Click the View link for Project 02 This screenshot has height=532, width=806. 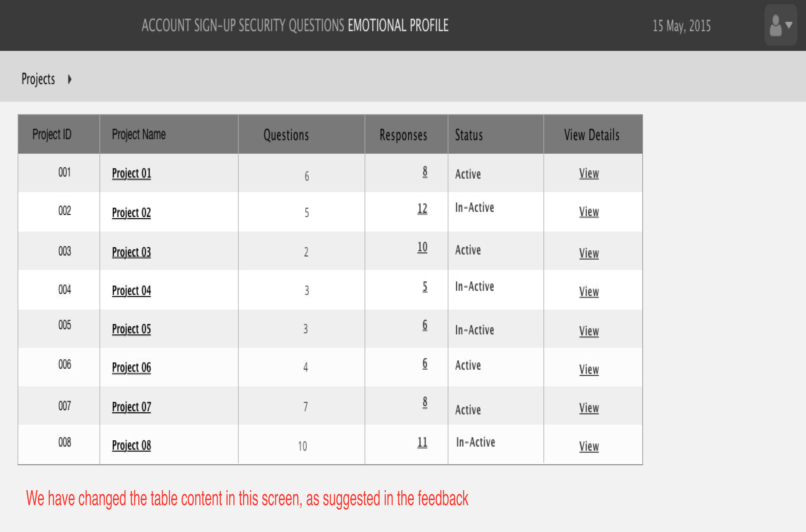point(589,212)
